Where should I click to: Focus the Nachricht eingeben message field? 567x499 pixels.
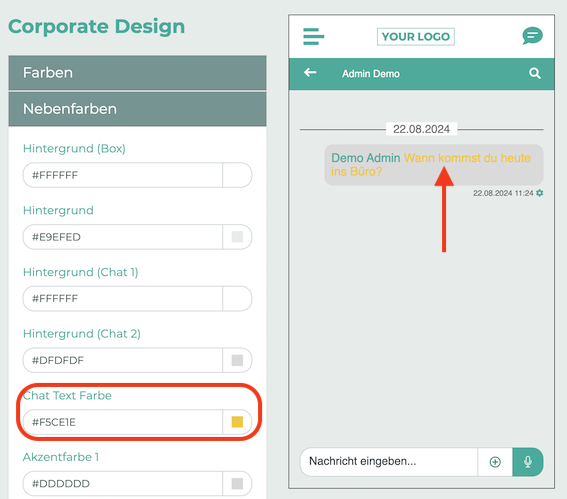coord(389,462)
